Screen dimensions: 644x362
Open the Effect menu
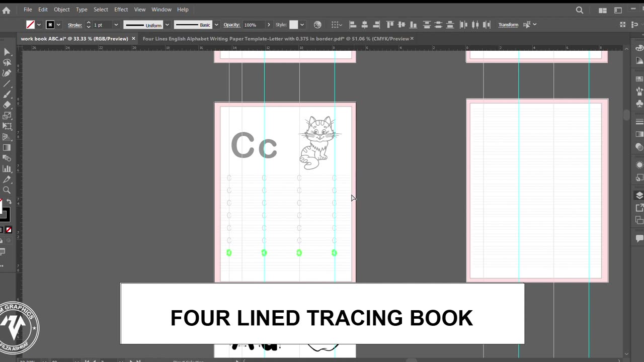(121, 10)
